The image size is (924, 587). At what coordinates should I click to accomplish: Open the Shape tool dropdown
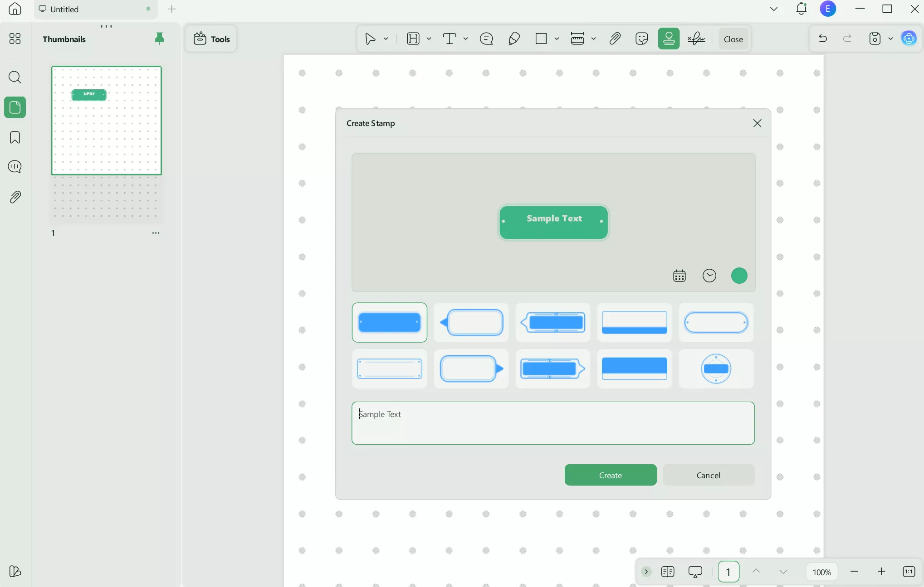tap(557, 39)
